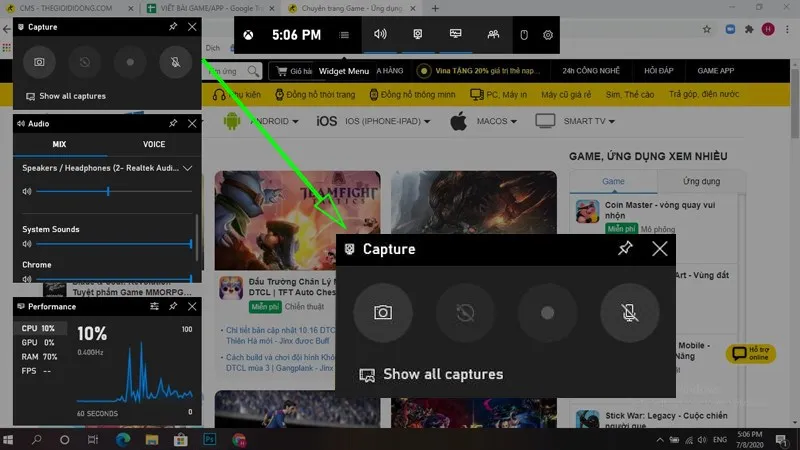The width and height of the screenshot is (800, 450).
Task: Open the Giỏ hàng shopping cart
Action: tap(294, 71)
